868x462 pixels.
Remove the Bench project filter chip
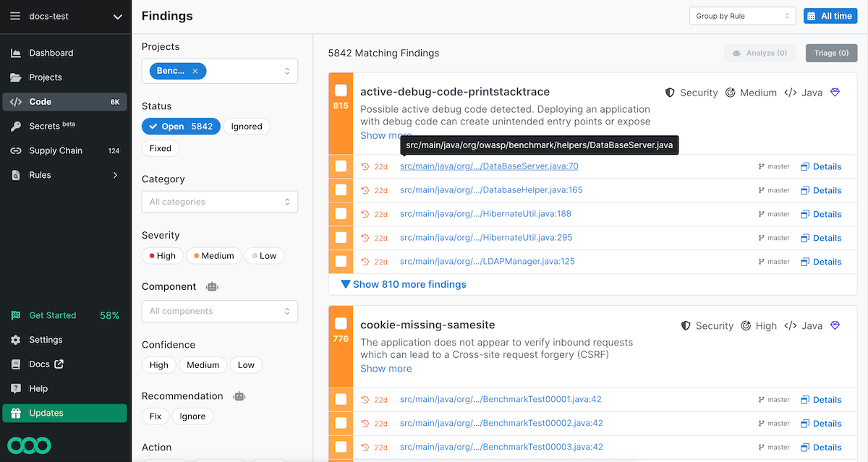click(195, 71)
